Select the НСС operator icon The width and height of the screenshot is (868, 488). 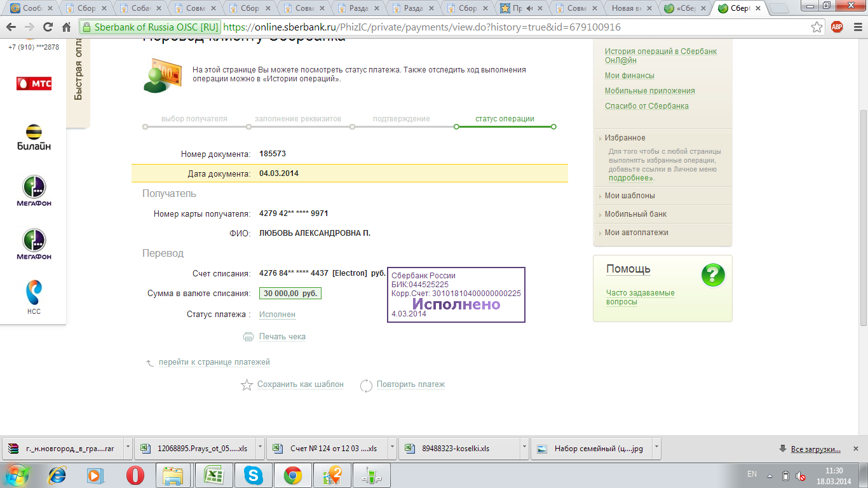click(34, 297)
